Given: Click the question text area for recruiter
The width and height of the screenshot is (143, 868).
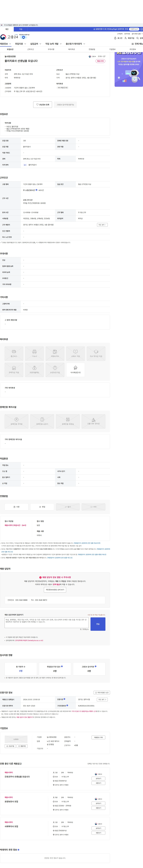Looking at the screenshot, I should [47, 623].
